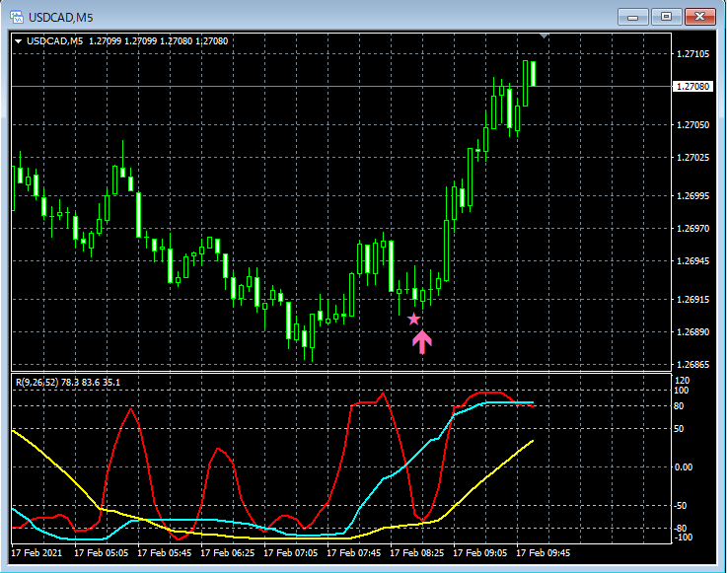Click the chart shift triangle marker at top
Image resolution: width=728 pixels, height=573 pixels.
click(x=545, y=36)
